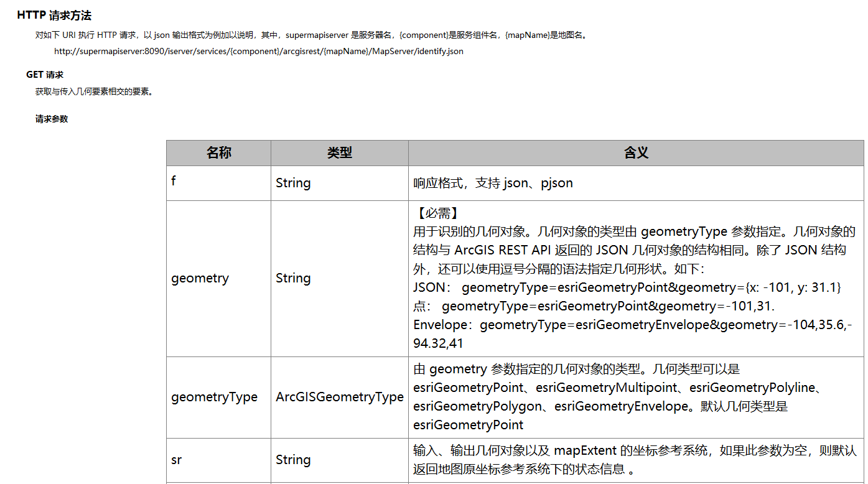
Task: Click the "【必需】" marker in the geometry description
Action: (437, 213)
